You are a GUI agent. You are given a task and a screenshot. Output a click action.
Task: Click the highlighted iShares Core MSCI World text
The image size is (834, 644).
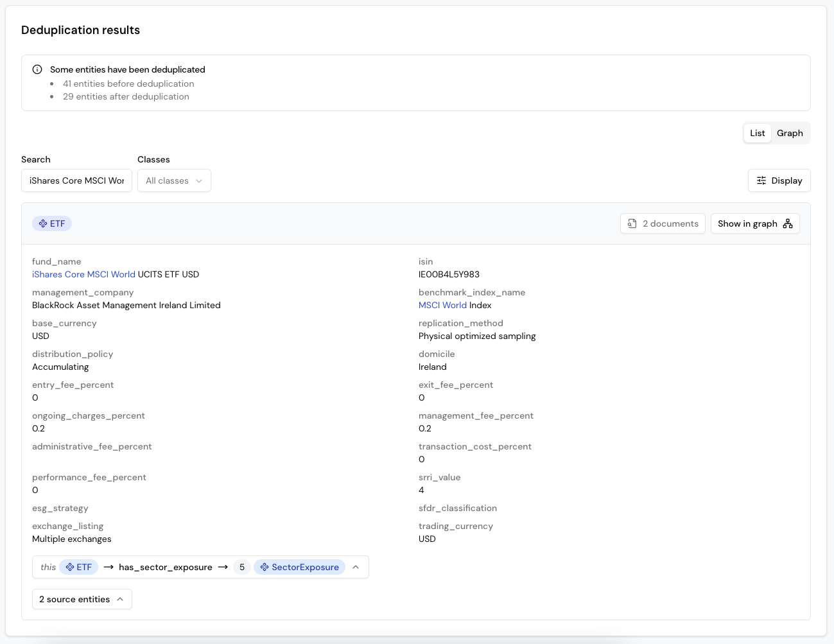coord(83,274)
